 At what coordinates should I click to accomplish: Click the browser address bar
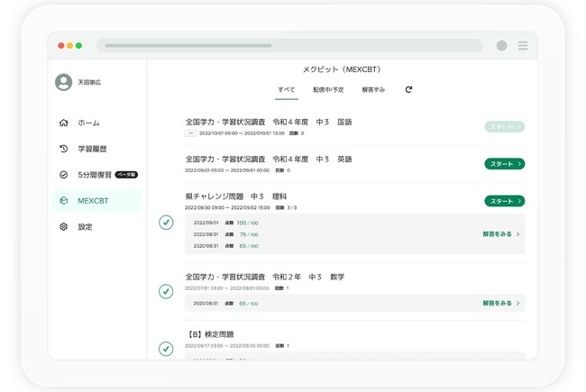[x=289, y=46]
